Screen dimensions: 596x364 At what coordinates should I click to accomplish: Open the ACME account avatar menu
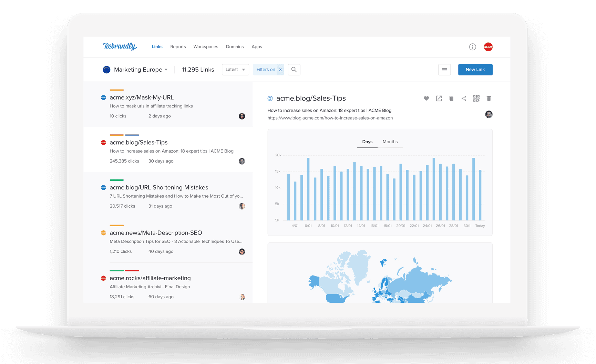point(488,47)
